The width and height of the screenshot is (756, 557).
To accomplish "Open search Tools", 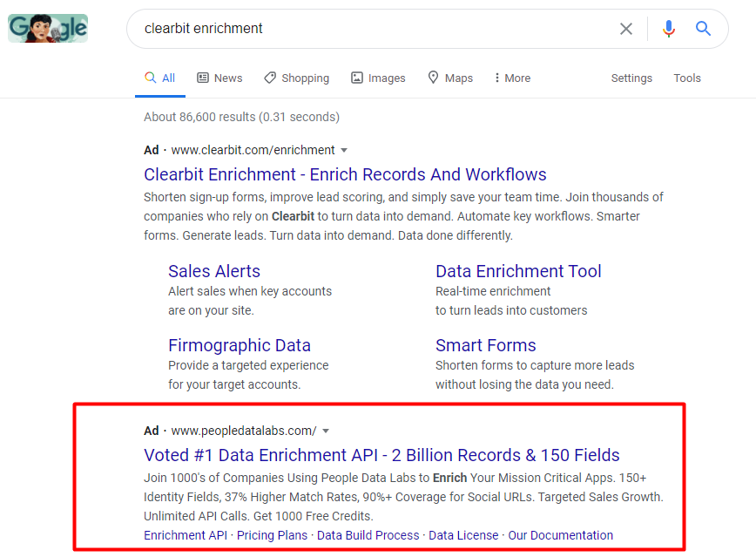I will 687,78.
